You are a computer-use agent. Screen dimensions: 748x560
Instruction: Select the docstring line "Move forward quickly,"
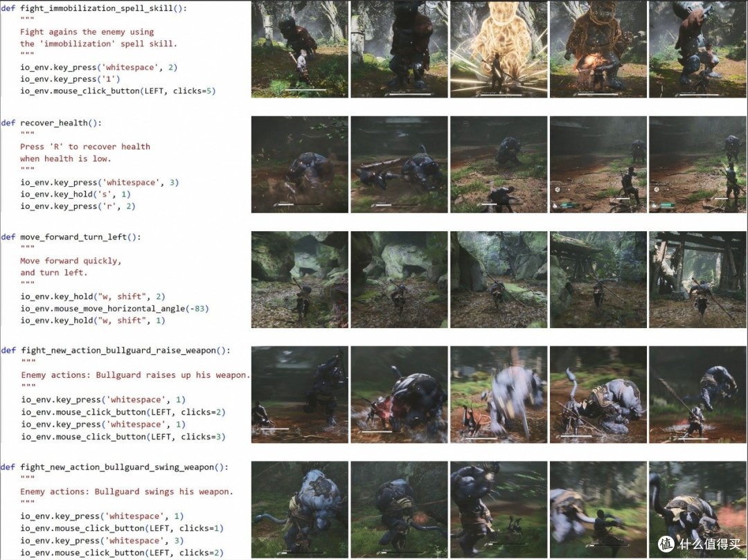[71, 261]
